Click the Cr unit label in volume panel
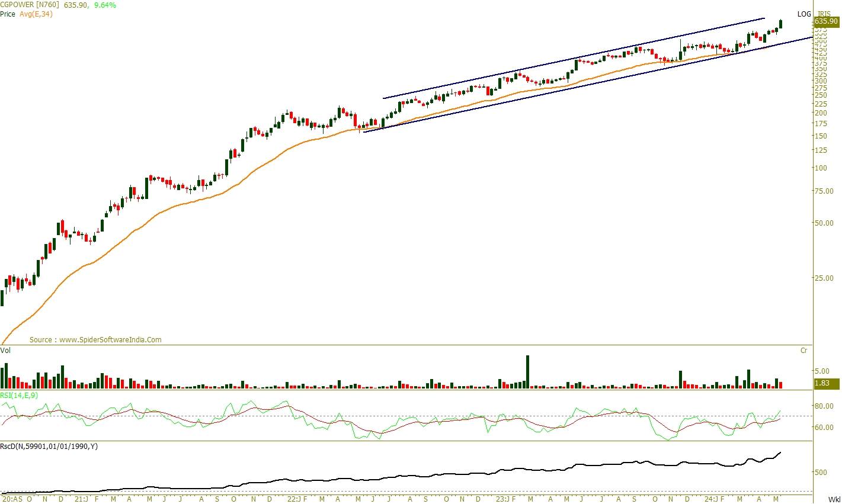Screen dimensions: 842x504 (x=803, y=351)
